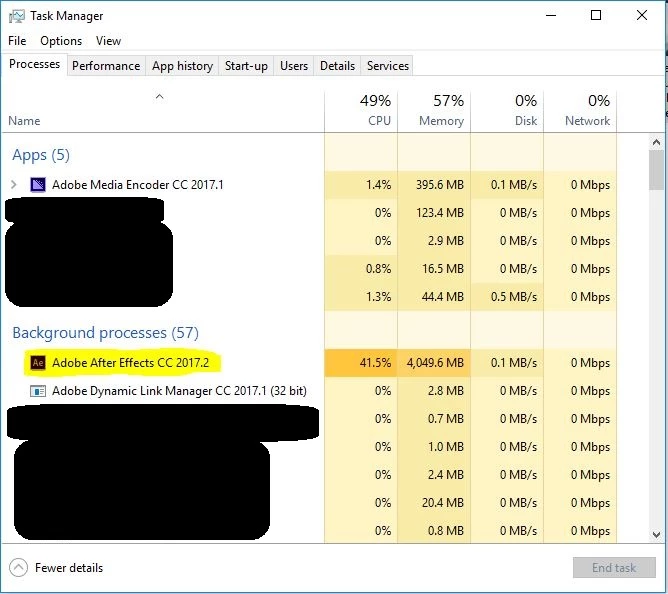668x594 pixels.
Task: Click the 2.4 MB memory cell
Action: [434, 475]
